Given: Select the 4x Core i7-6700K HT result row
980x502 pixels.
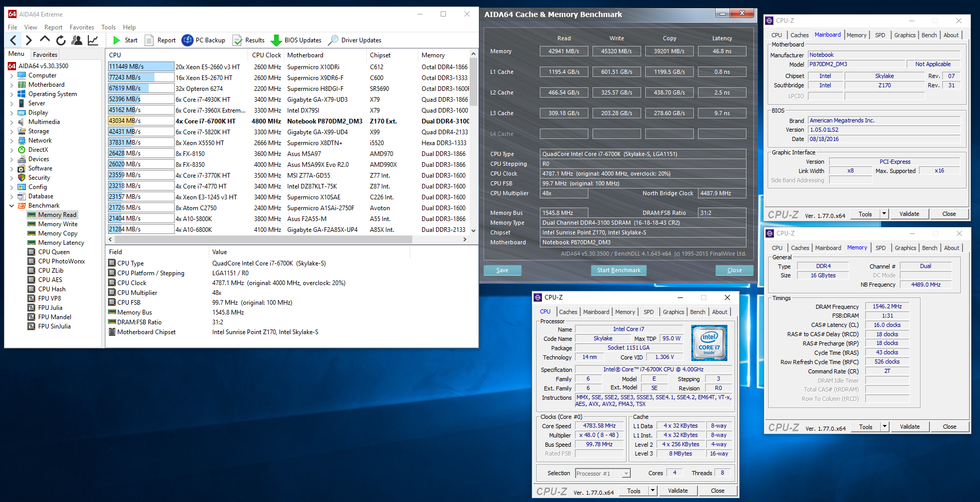Looking at the screenshot, I should tap(288, 121).
